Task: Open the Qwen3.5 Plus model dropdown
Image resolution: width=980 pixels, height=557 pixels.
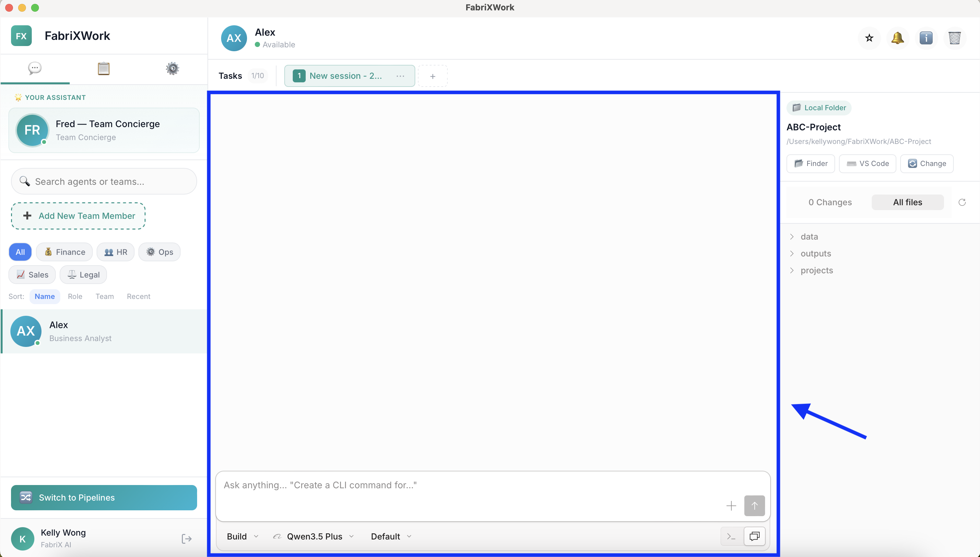Action: [314, 536]
